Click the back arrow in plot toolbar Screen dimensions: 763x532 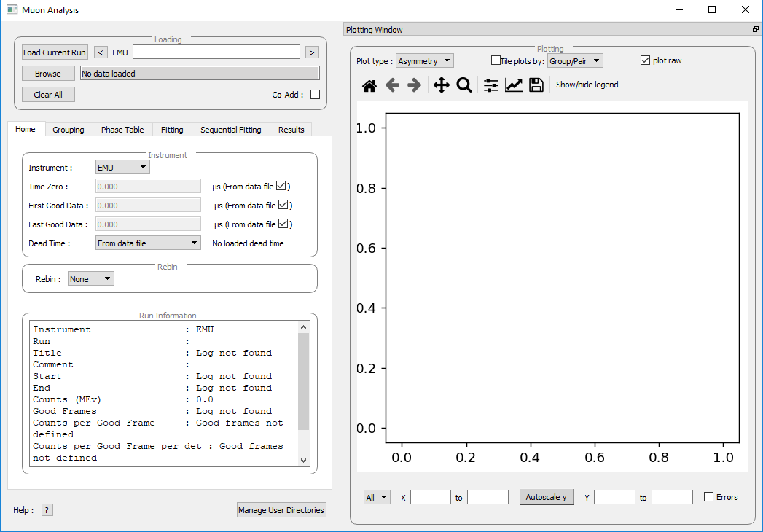[x=392, y=85]
